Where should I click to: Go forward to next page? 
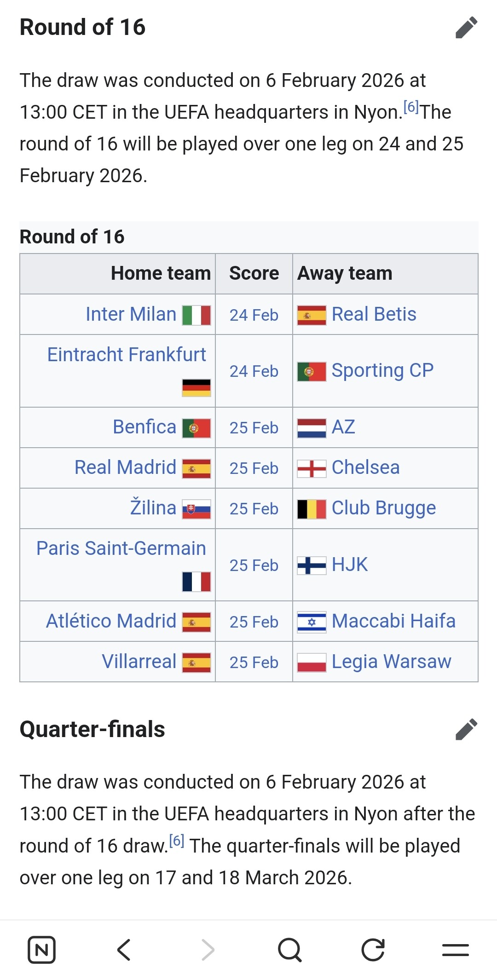pos(208,950)
